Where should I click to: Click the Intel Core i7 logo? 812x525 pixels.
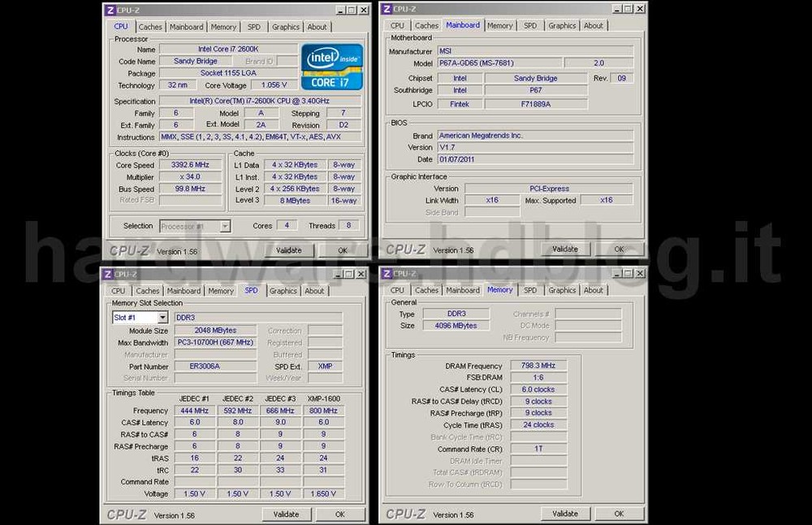332,67
